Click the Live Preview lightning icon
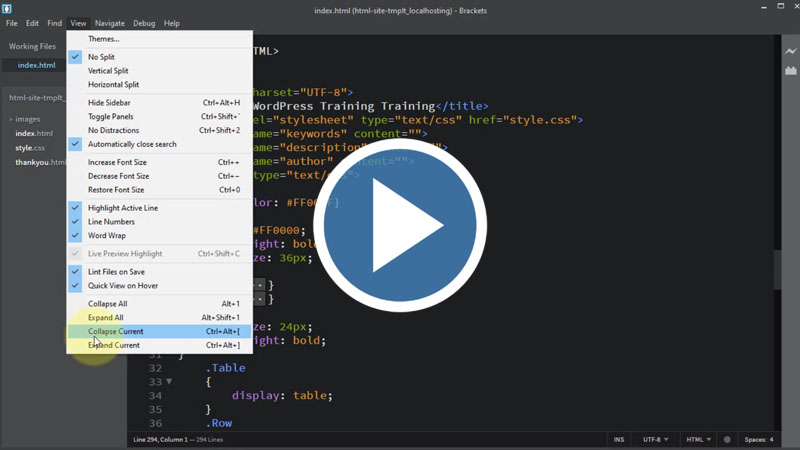 tap(791, 51)
